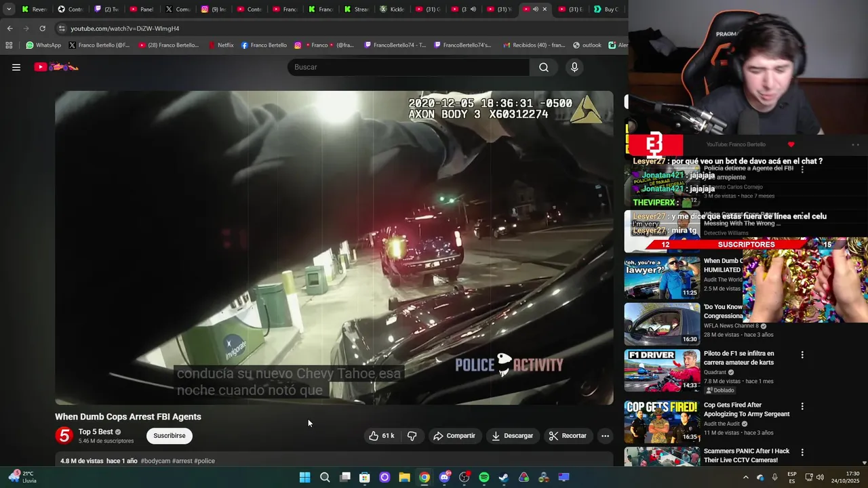Viewport: 868px width, 488px height.
Task: Click the search magnifier button
Action: [x=544, y=67]
